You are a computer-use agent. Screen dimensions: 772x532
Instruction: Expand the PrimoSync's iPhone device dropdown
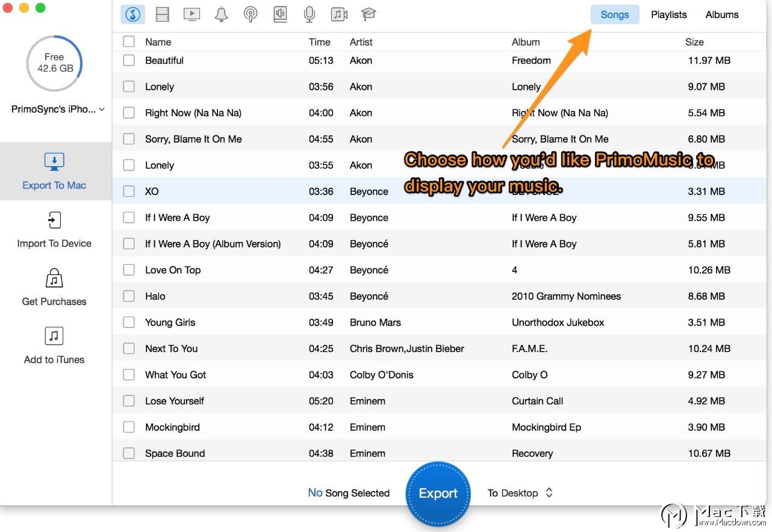(58, 110)
